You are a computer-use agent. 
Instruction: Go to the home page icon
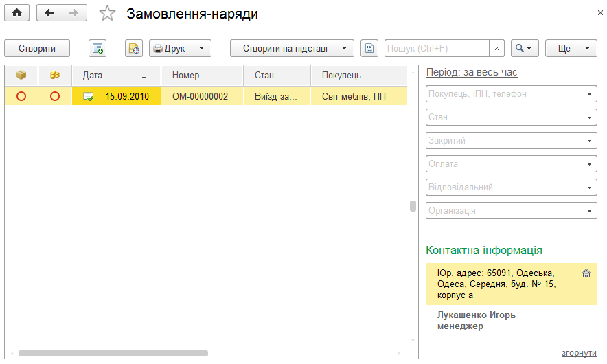point(16,13)
